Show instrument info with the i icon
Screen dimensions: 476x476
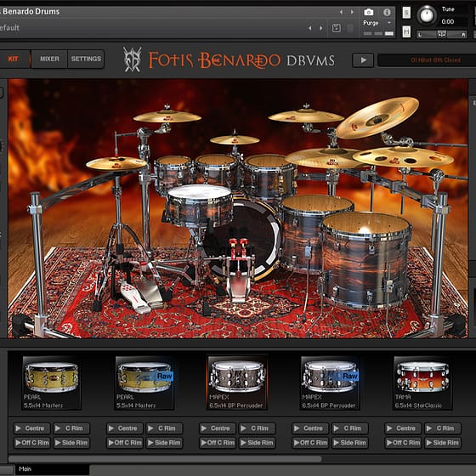click(387, 12)
